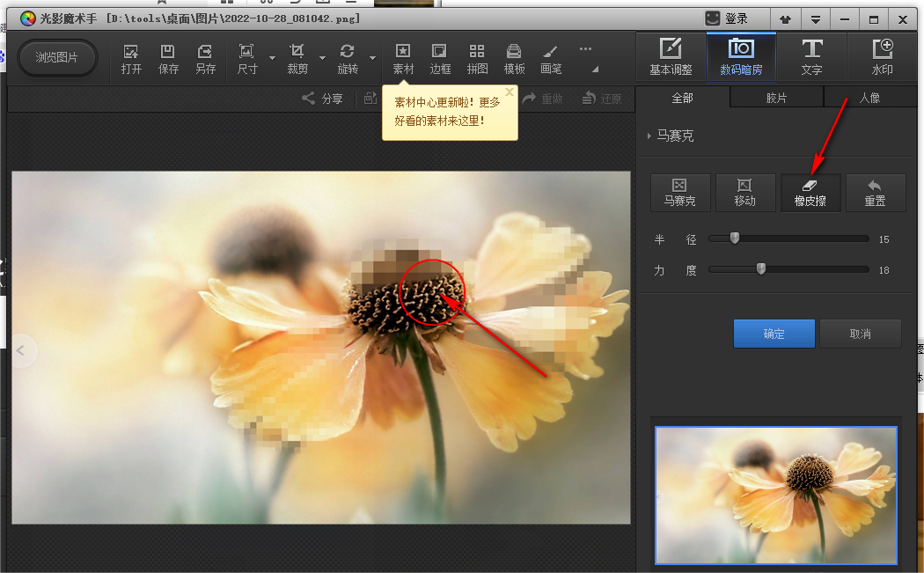The image size is (924, 573).
Task: Expand the 尺寸 (Size) dropdown arrow
Action: pos(272,59)
